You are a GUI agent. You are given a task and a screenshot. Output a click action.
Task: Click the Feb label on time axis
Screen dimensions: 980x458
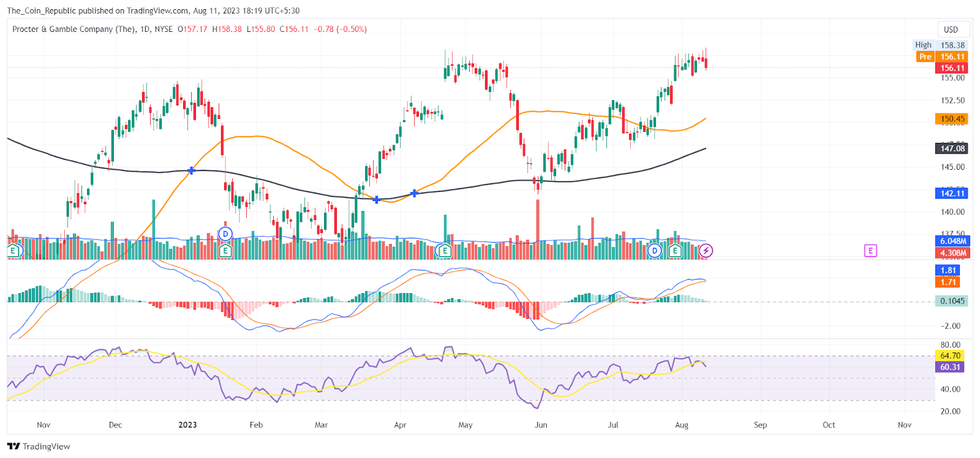256,425
